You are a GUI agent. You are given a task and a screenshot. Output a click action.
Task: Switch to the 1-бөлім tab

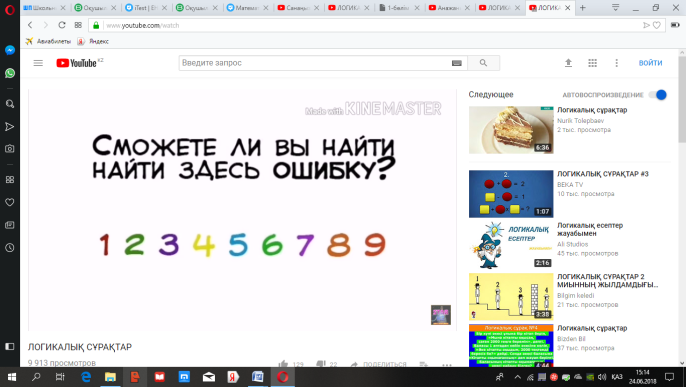399,8
